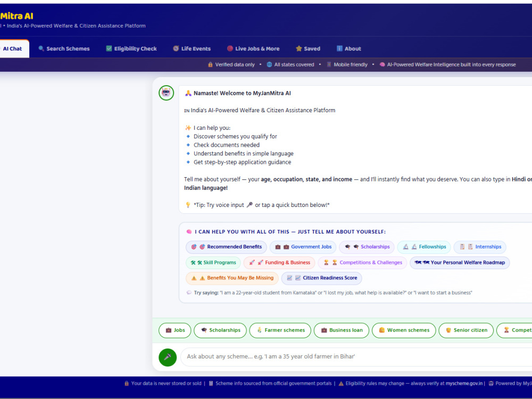Choose the Skill Programs chip
This screenshot has height=399, width=532.
213,263
